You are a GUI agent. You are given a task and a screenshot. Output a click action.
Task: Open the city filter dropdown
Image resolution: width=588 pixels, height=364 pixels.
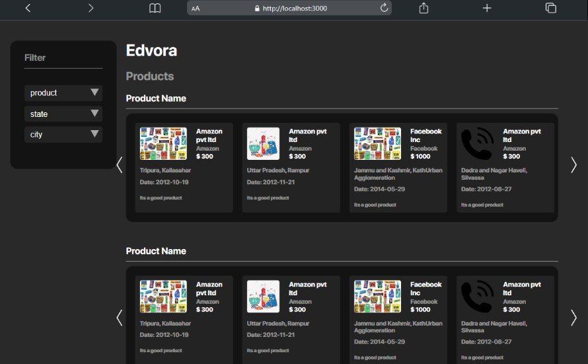click(x=63, y=134)
